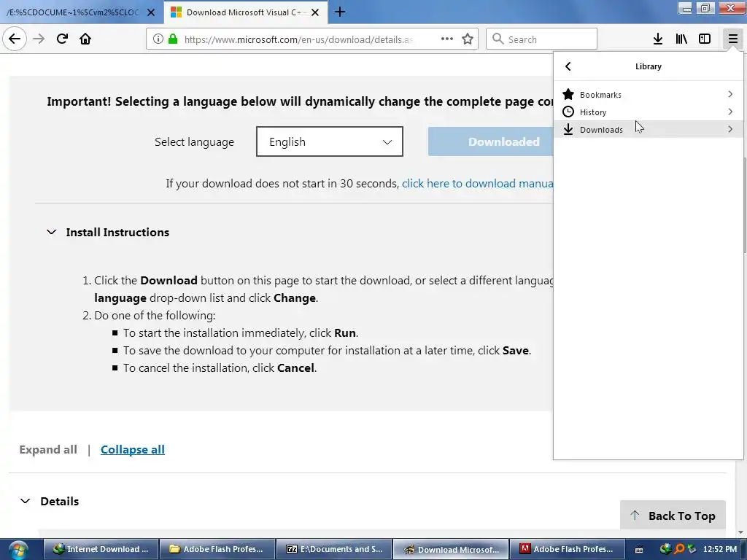747x560 pixels.
Task: Click the Back To Top button
Action: (673, 516)
